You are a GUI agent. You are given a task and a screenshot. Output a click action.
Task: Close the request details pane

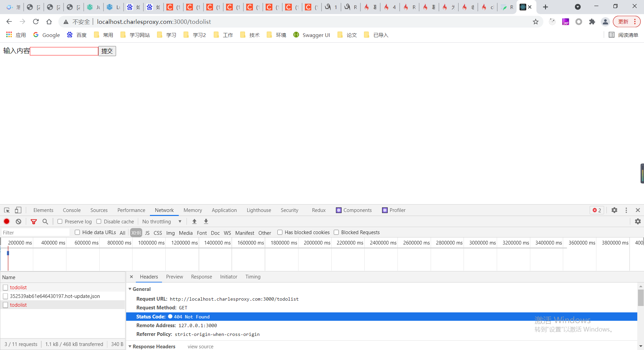131,277
